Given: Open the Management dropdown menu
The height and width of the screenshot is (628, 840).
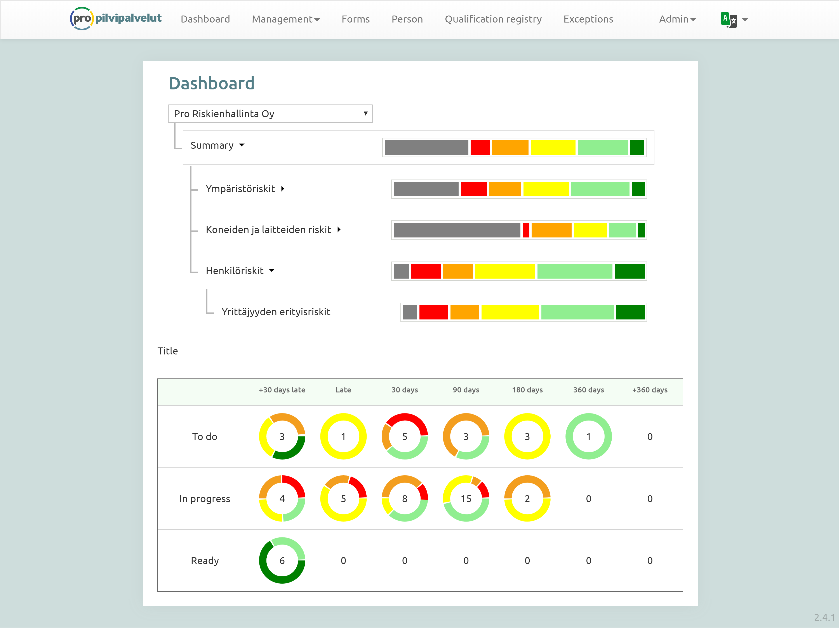Looking at the screenshot, I should click(x=285, y=19).
